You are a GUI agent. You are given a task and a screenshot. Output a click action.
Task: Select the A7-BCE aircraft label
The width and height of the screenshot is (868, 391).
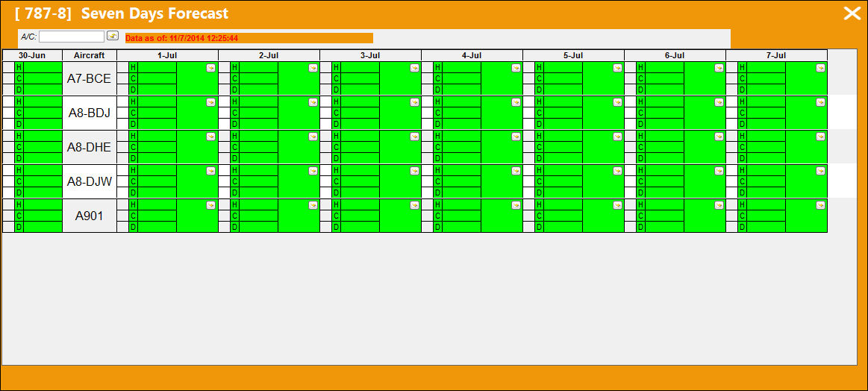tap(89, 78)
